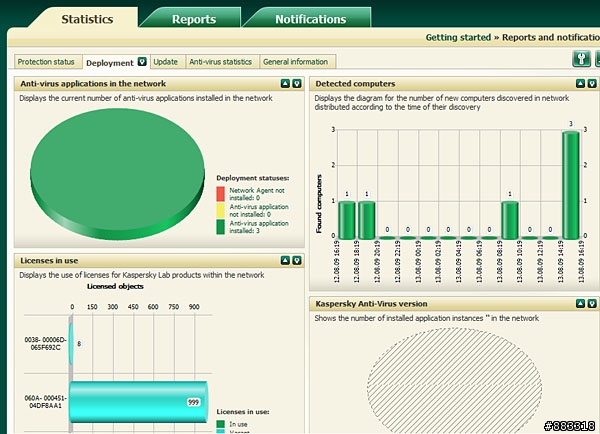Click the bar at 12.08.09 16:19
This screenshot has height=434, width=600.
pyautogui.click(x=347, y=220)
